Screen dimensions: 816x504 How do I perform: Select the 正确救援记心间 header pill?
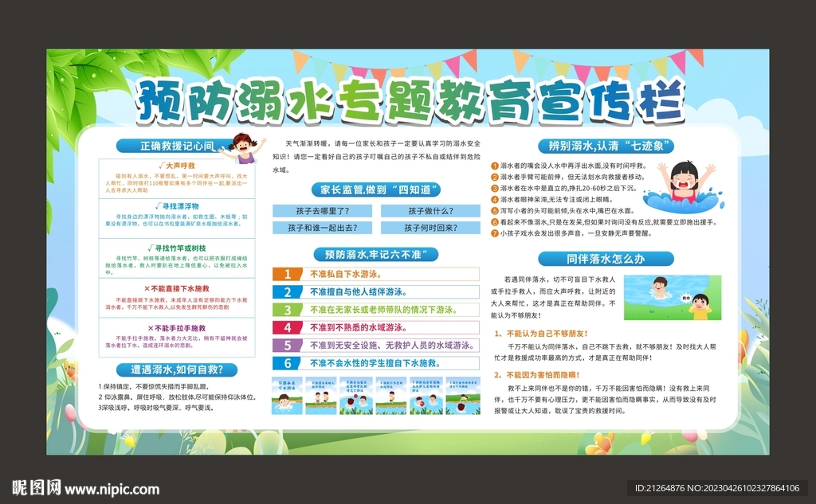(x=176, y=147)
